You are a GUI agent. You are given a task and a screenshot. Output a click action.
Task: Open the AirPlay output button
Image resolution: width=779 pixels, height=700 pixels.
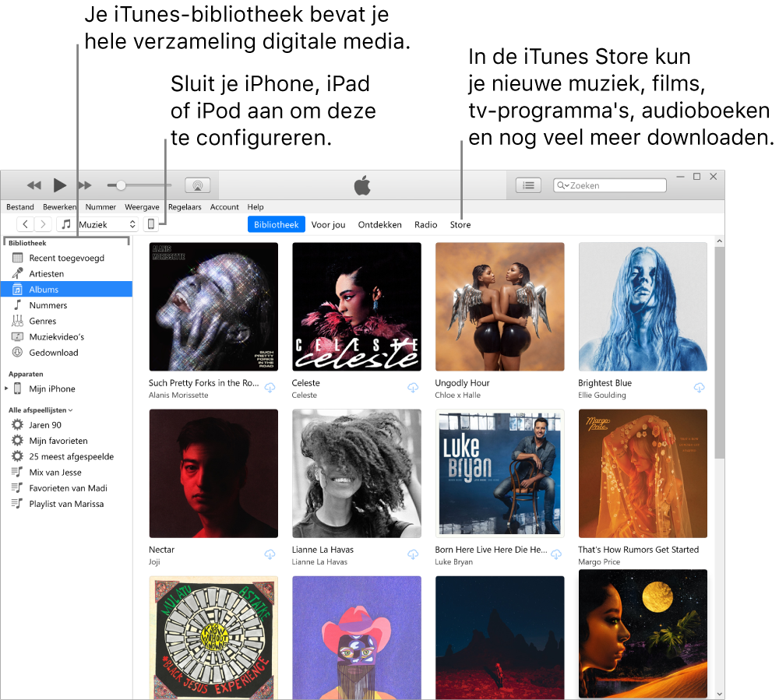[198, 185]
